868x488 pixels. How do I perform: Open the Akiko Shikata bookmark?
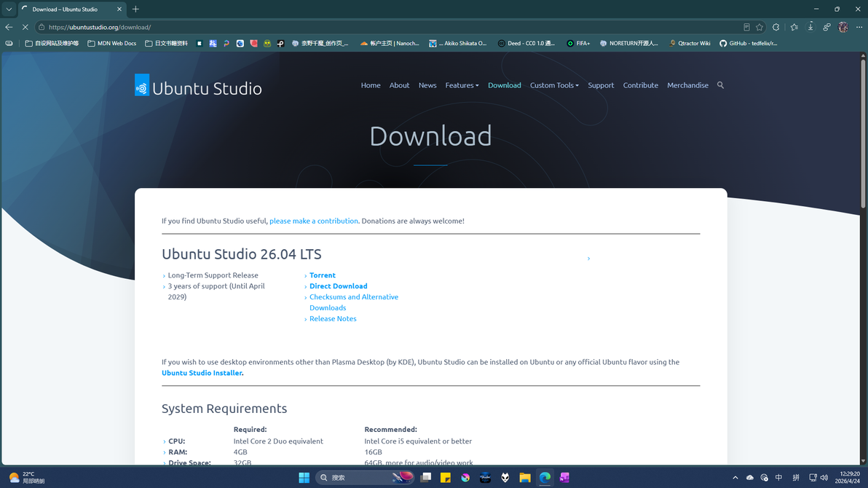[458, 43]
